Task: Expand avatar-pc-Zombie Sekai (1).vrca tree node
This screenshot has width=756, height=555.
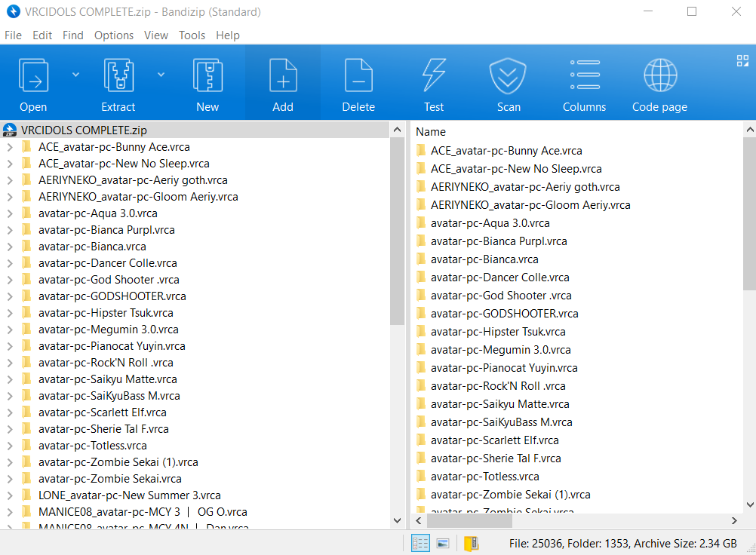Action: click(x=10, y=462)
